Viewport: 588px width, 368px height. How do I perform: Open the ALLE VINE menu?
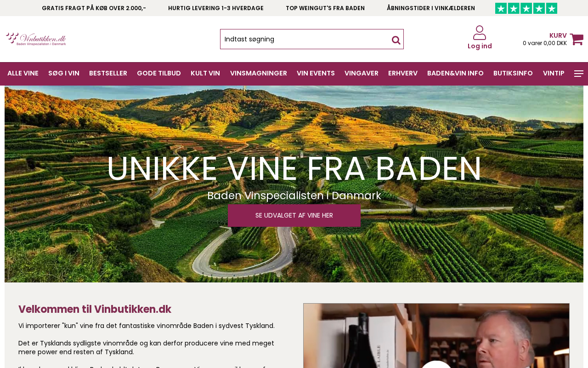click(23, 73)
